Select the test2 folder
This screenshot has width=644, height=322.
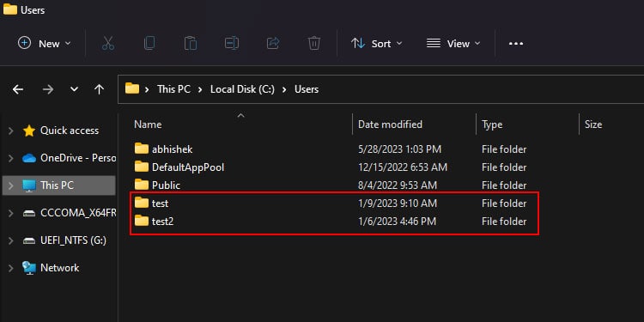coord(162,222)
